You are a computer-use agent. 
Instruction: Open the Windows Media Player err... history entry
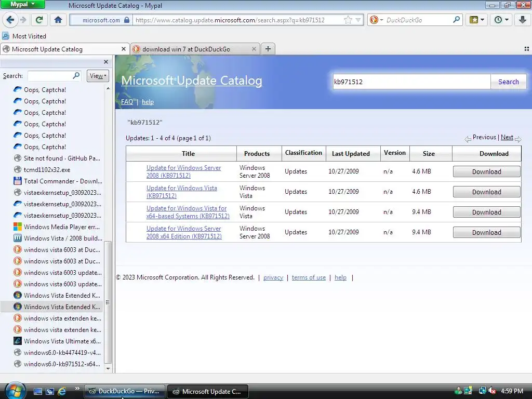coord(57,227)
